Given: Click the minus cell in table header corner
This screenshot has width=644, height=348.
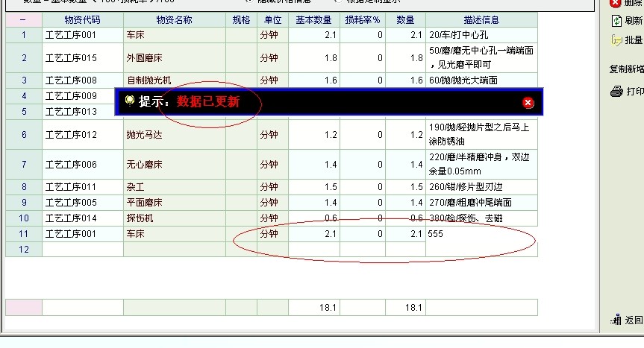Looking at the screenshot, I should coord(23,20).
